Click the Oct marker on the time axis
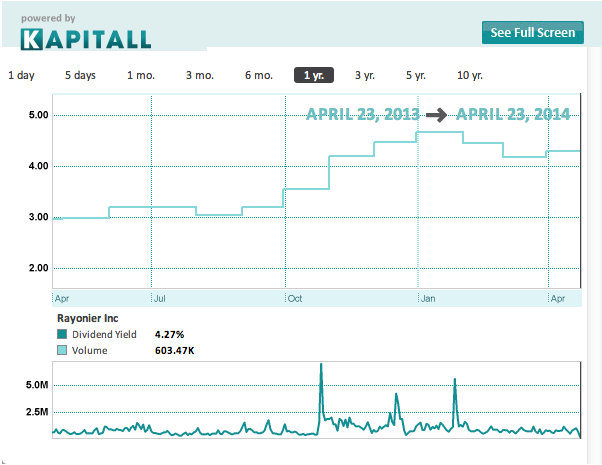 point(295,298)
